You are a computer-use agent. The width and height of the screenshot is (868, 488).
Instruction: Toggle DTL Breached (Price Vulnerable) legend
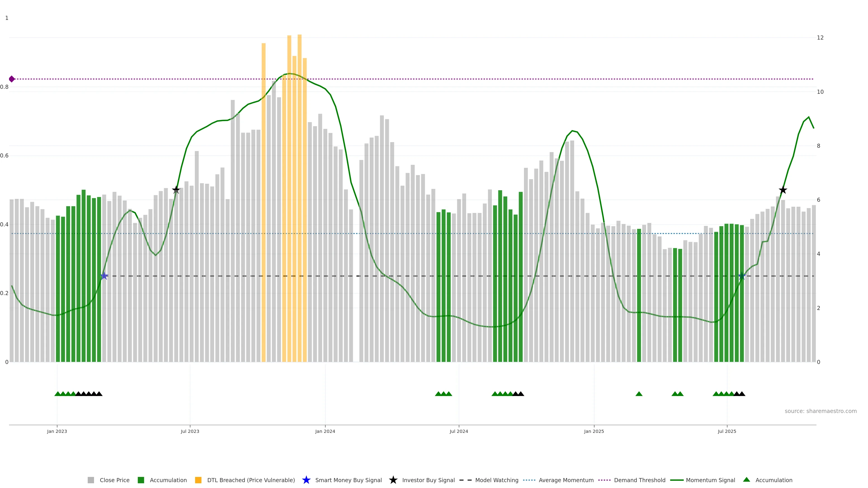tap(251, 480)
